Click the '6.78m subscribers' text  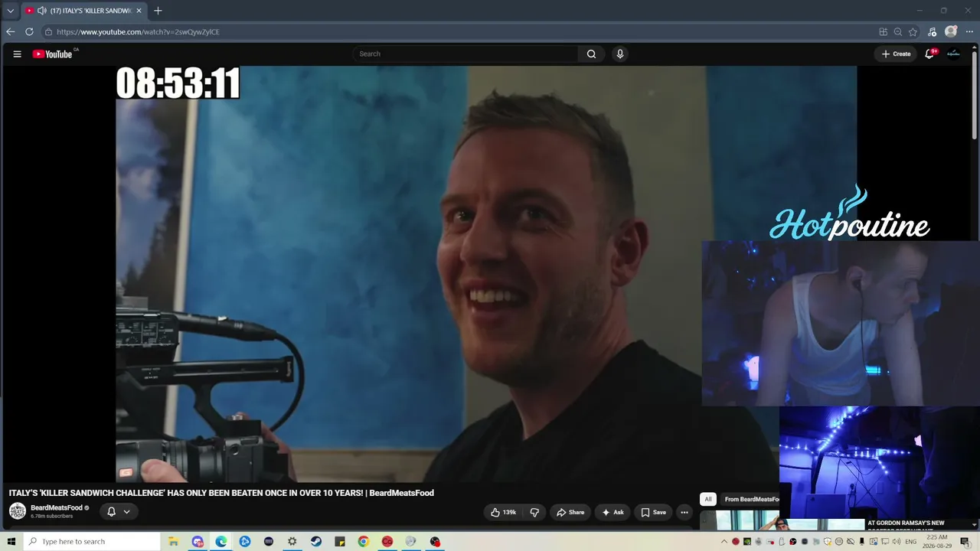51,517
